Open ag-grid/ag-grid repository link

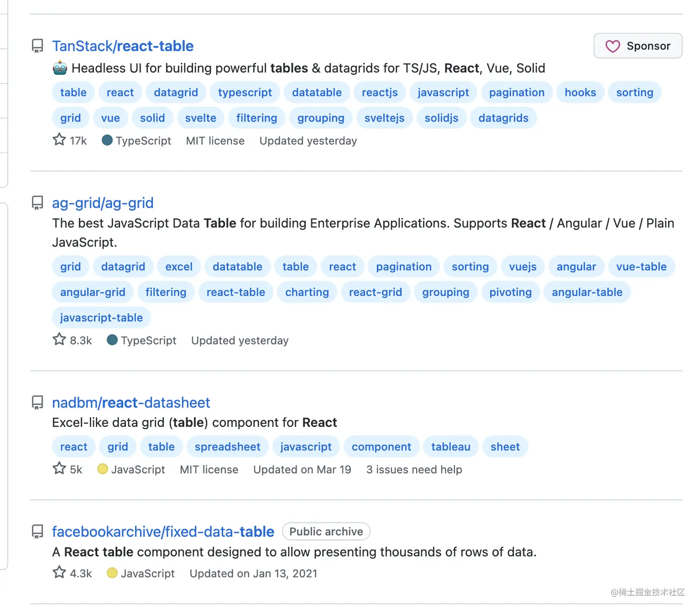click(103, 203)
